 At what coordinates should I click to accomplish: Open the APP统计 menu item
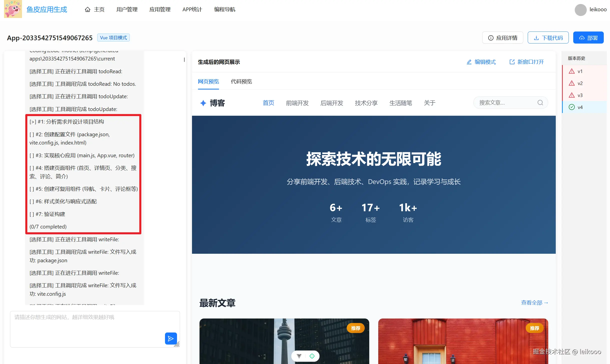192,9
